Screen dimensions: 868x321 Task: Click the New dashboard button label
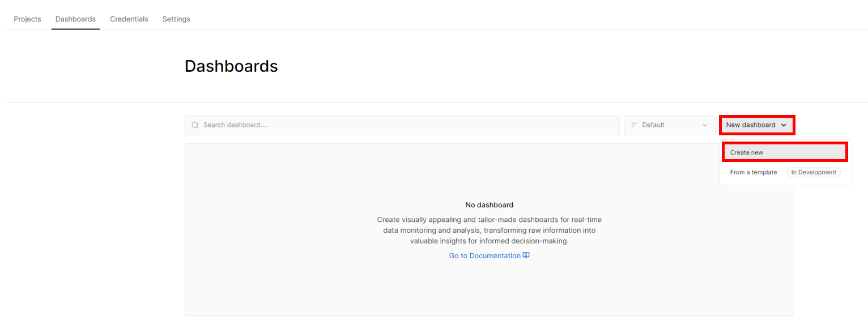pyautogui.click(x=751, y=125)
